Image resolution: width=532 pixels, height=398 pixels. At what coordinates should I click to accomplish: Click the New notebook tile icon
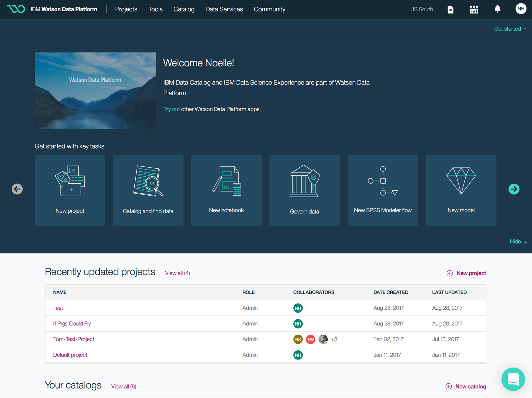click(x=226, y=181)
